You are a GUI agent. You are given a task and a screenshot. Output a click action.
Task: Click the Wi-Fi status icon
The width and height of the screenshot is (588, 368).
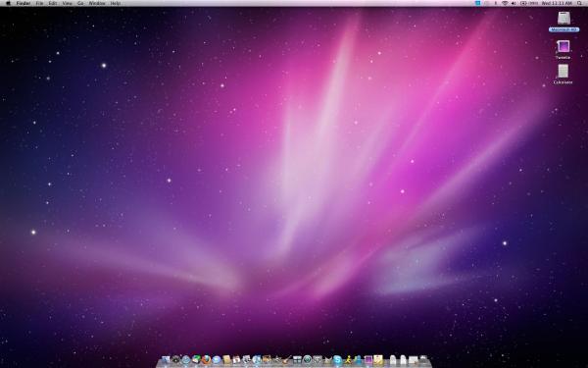505,3
